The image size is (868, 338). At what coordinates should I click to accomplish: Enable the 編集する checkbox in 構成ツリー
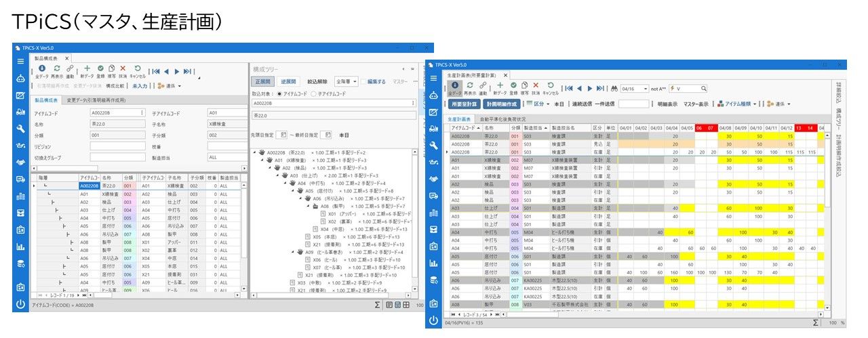363,82
